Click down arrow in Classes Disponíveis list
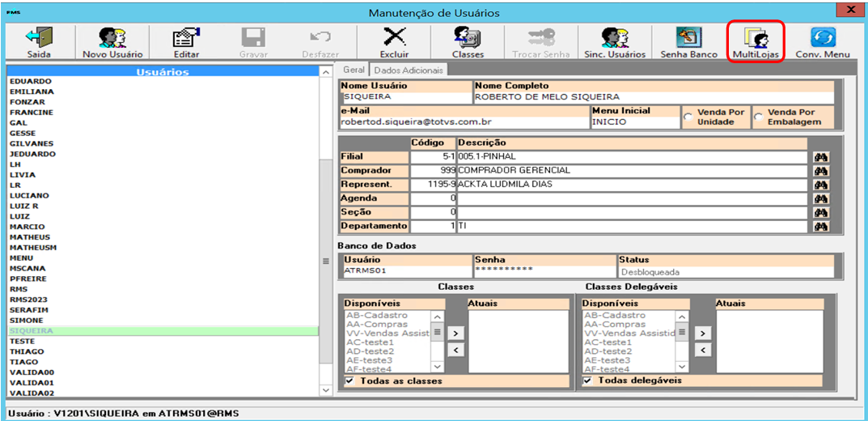The image size is (868, 421). 438,367
